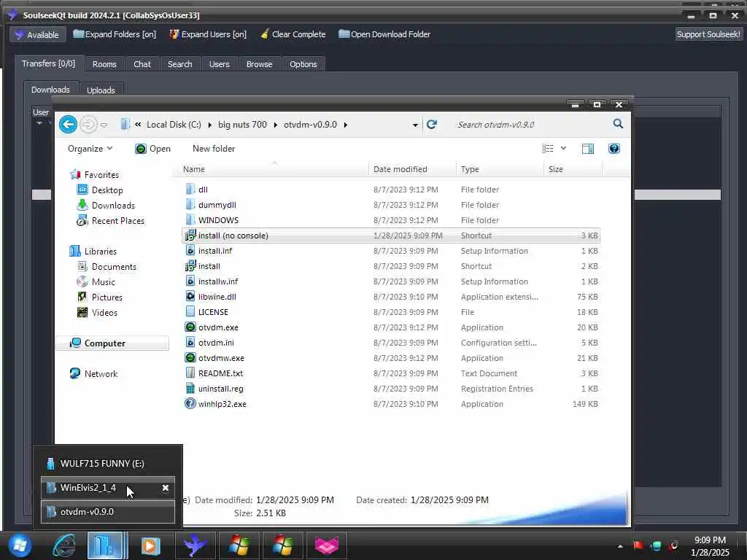Change view using the view icon
Viewport: 747px width, 560px height.
tap(548, 149)
